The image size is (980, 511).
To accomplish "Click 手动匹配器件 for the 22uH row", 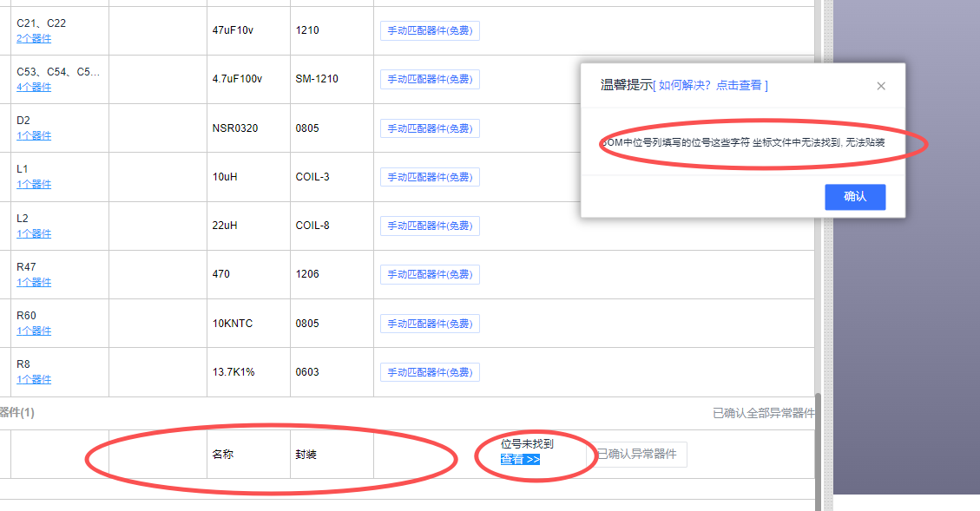I will (430, 226).
